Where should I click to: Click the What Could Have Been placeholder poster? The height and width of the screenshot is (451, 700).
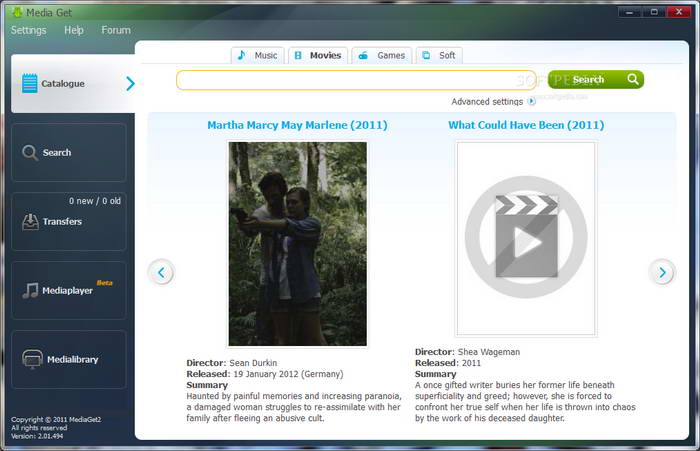click(x=526, y=238)
